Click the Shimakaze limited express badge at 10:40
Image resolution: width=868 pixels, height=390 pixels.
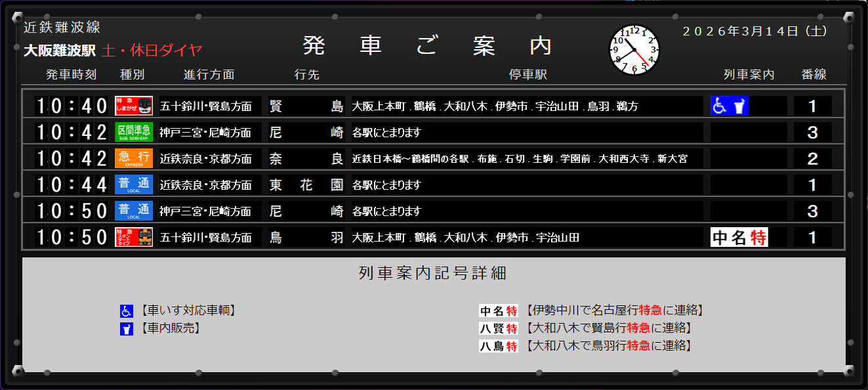[134, 106]
